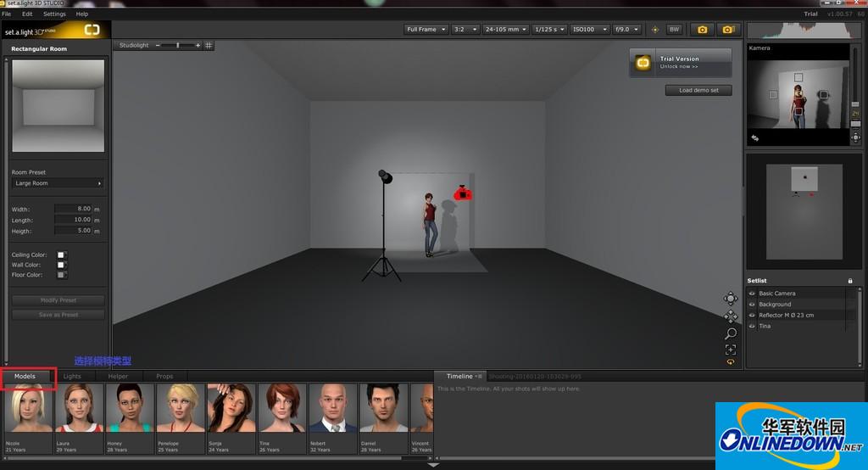Open the 3:2 aspect ratio dropdown
This screenshot has width=868, height=470.
pyautogui.click(x=465, y=30)
